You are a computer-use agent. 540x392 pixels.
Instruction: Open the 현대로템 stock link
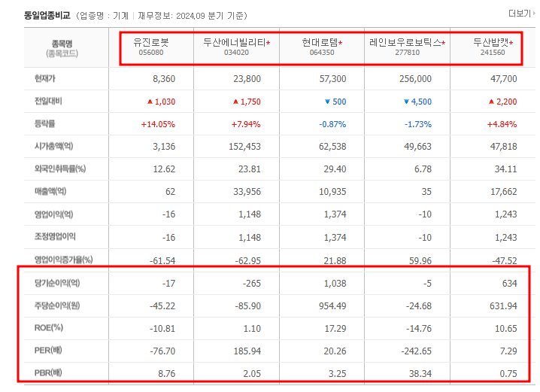pyautogui.click(x=320, y=42)
